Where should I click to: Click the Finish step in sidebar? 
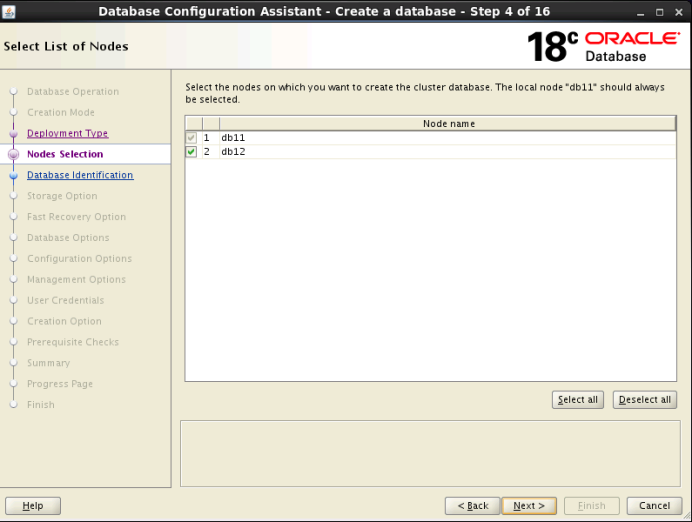(x=41, y=405)
